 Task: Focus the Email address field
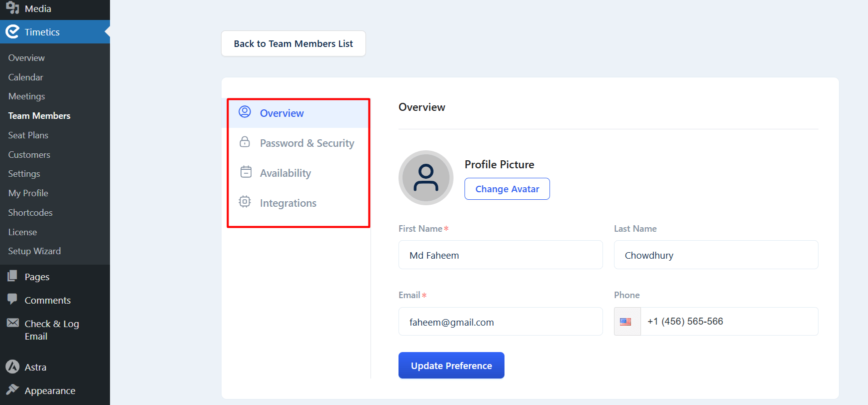pos(500,322)
